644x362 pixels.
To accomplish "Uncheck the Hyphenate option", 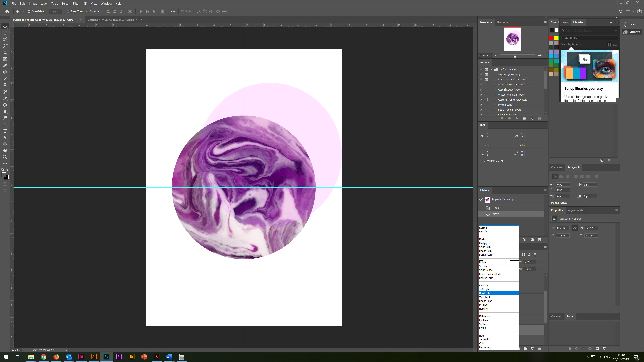I will (x=552, y=203).
